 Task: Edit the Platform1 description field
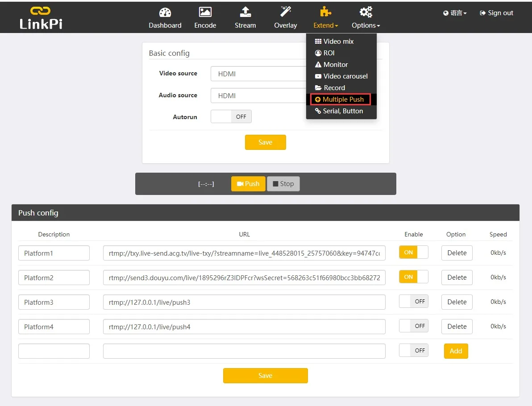click(x=54, y=253)
